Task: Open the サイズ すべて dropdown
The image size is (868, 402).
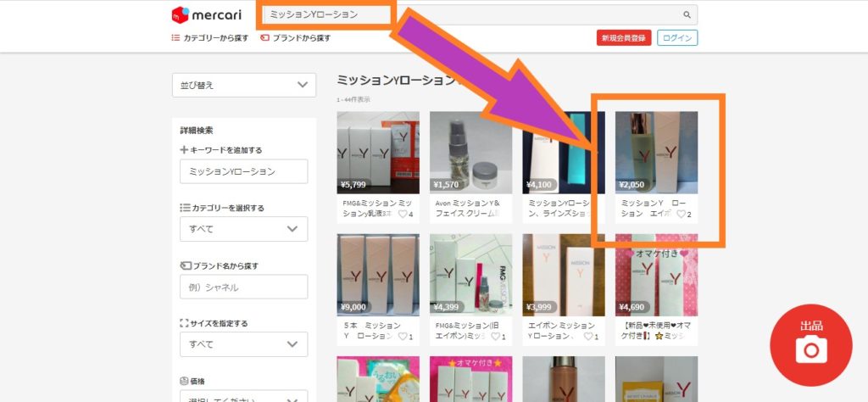Action: (244, 344)
